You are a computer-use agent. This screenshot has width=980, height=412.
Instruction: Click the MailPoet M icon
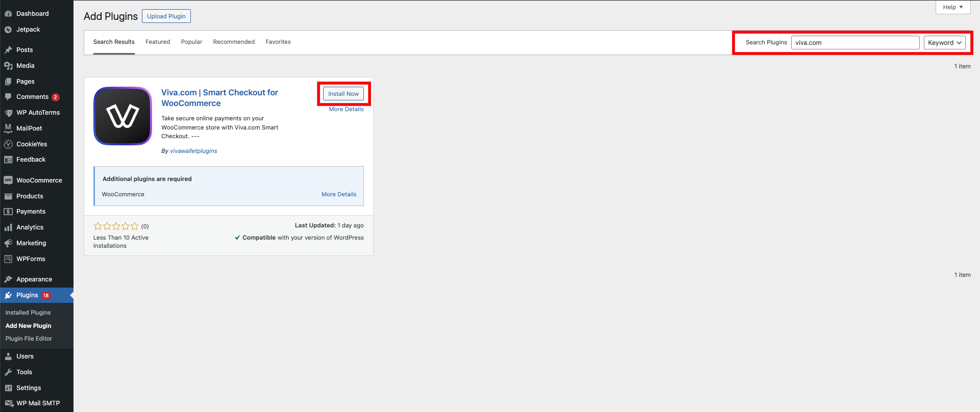tap(8, 128)
